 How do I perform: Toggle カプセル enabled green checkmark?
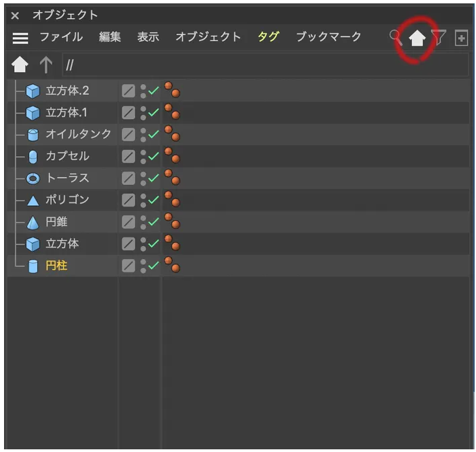153,156
